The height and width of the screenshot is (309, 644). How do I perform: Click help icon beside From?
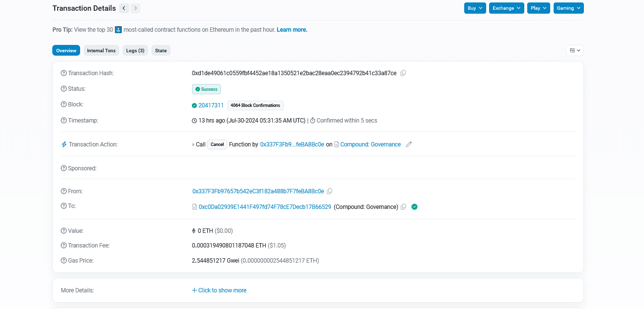[64, 191]
